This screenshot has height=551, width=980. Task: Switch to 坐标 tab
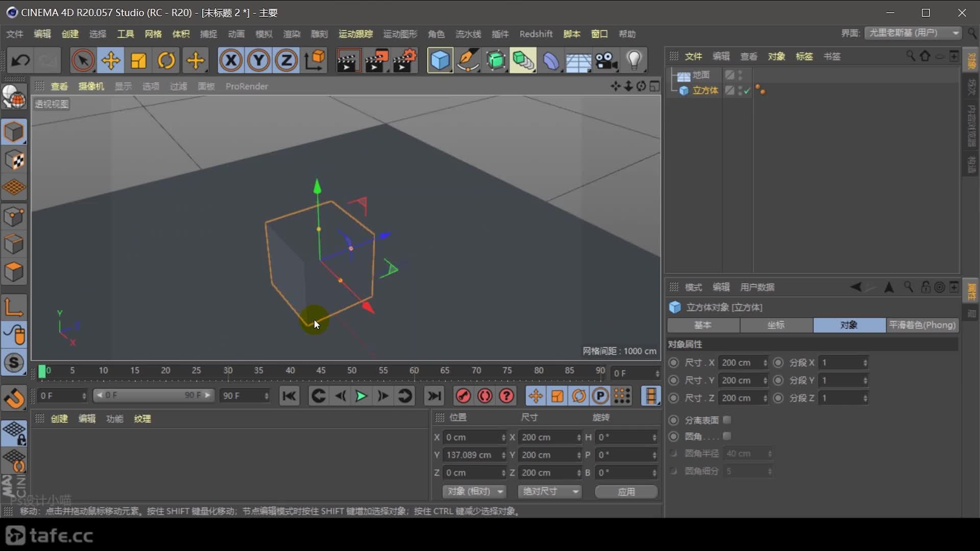pos(776,325)
